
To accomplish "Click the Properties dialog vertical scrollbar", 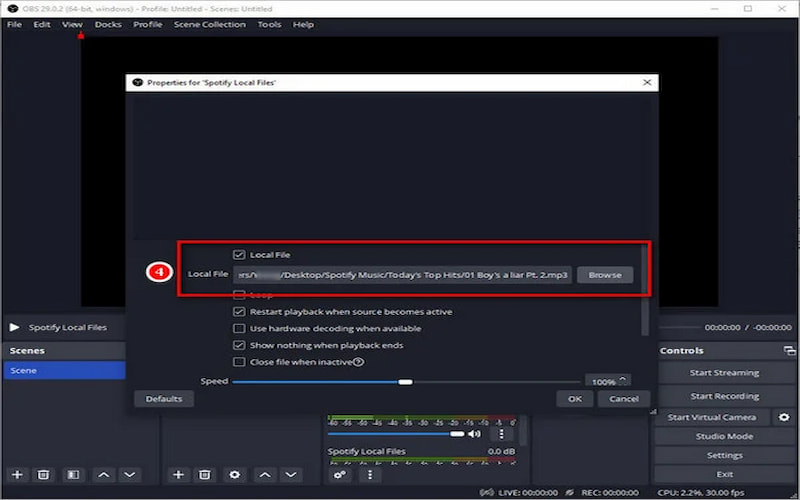I will tap(645, 290).
